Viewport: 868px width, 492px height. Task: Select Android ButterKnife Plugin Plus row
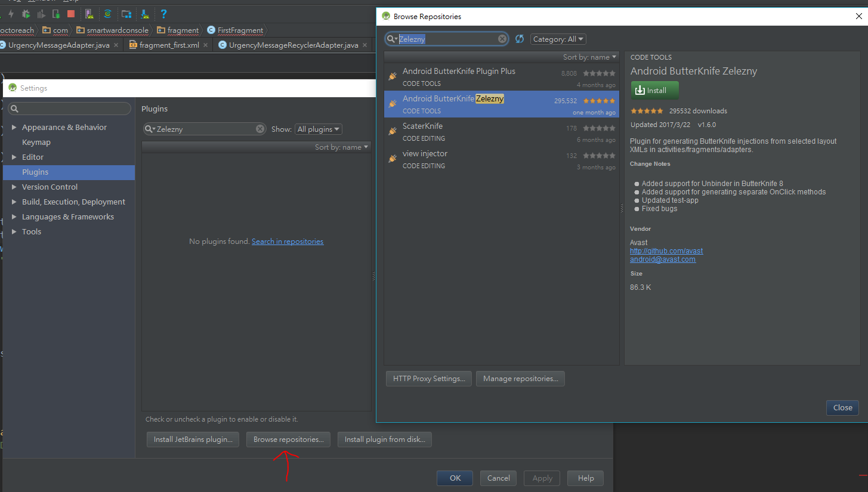coord(501,76)
